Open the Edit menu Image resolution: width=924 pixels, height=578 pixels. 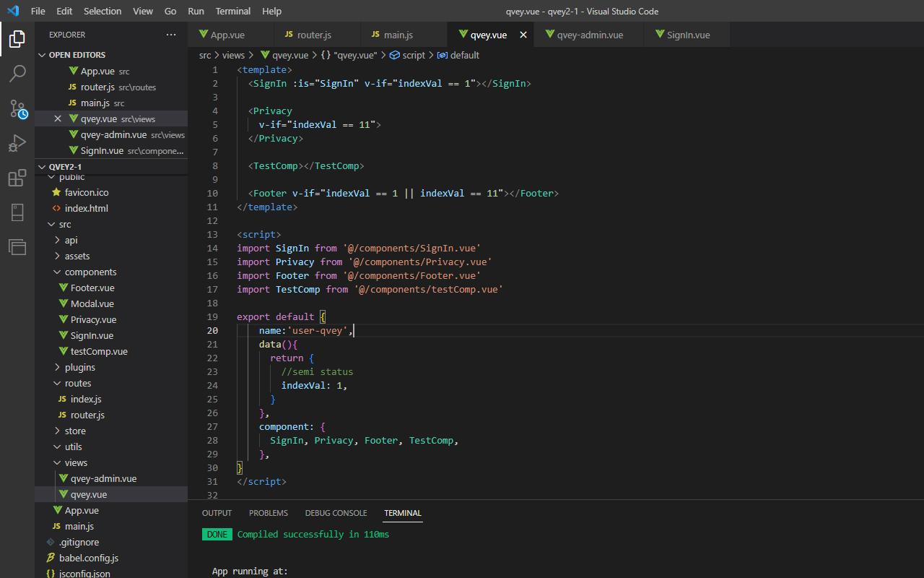64,11
